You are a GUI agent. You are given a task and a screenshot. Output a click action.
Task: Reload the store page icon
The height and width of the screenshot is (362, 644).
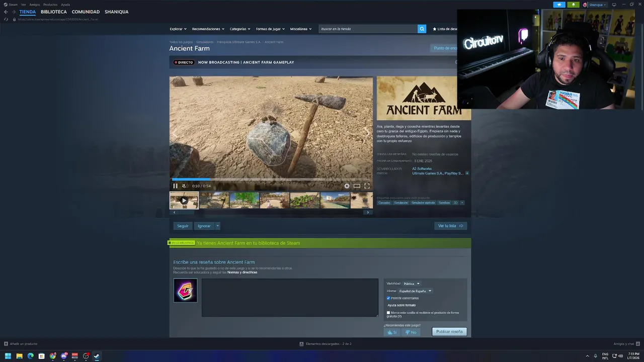point(6,19)
